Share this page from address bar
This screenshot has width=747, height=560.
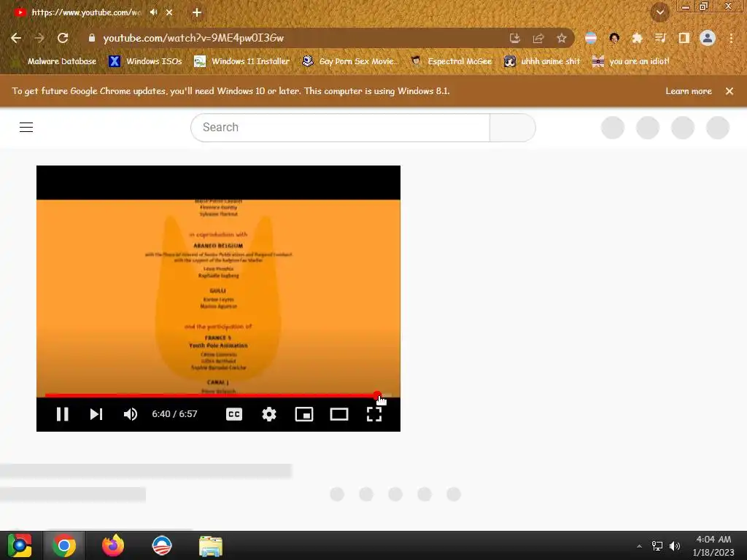(538, 38)
